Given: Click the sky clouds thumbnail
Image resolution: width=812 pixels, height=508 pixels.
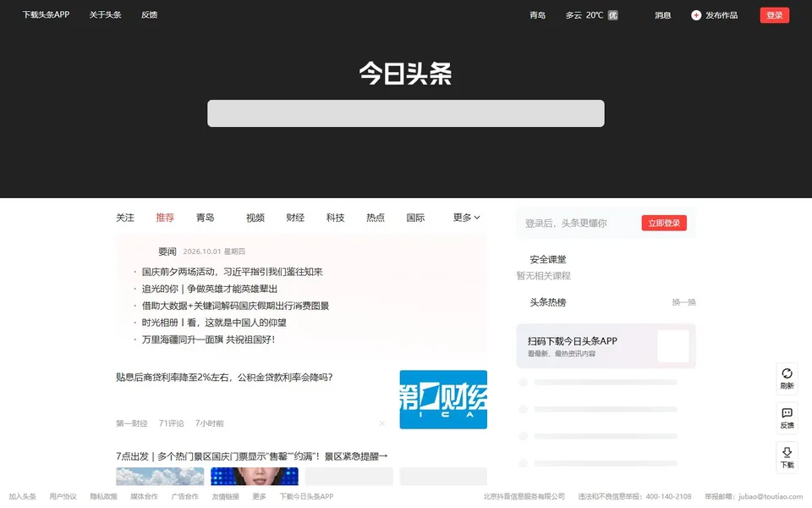Looking at the screenshot, I should [160, 477].
